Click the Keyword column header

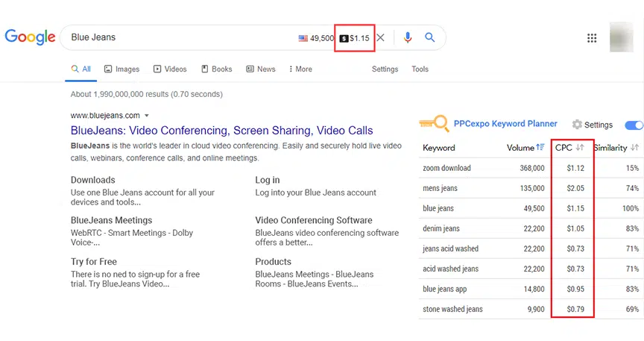tap(438, 148)
